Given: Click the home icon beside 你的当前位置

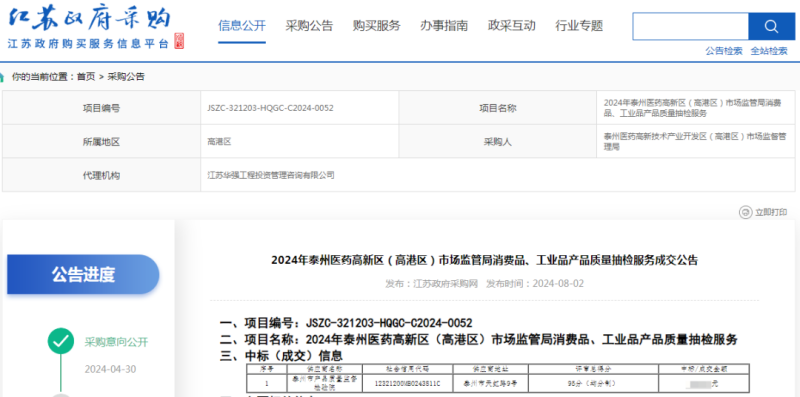Looking at the screenshot, I should pyautogui.click(x=2, y=77).
